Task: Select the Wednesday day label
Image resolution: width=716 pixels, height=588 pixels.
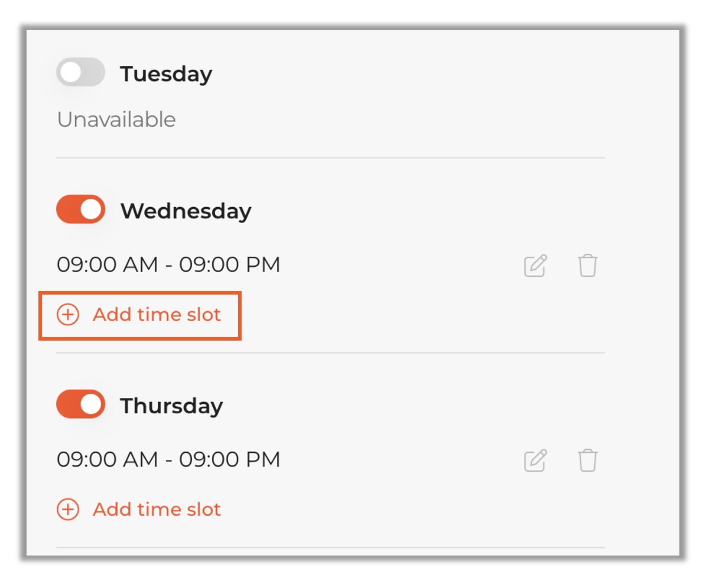Action: click(185, 211)
